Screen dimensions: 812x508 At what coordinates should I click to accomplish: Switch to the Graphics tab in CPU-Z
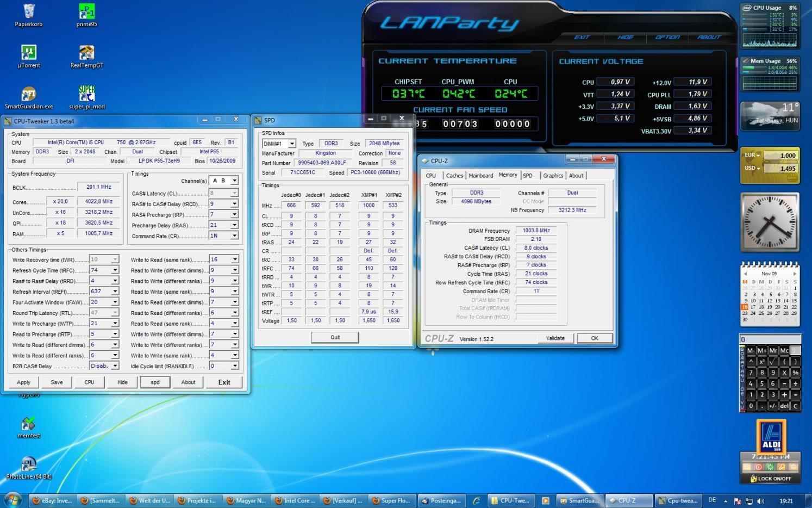553,176
